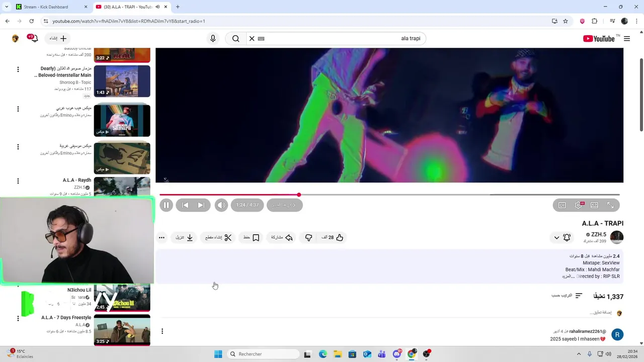Enter fullscreen mode on player
Image resolution: width=644 pixels, height=362 pixels.
[610, 205]
